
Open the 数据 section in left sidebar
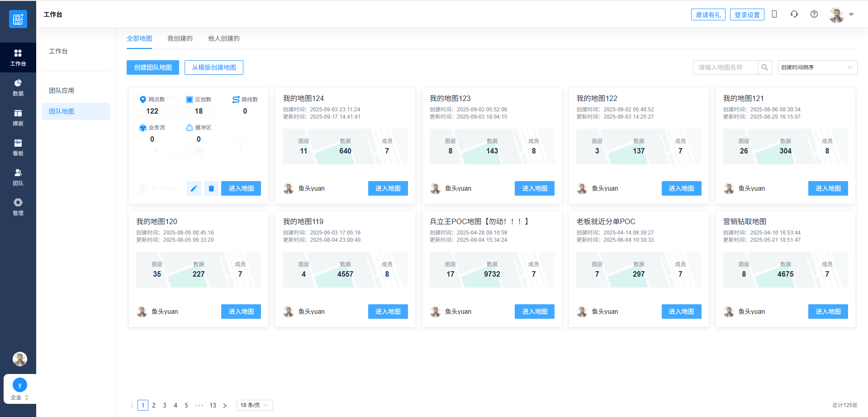point(18,87)
